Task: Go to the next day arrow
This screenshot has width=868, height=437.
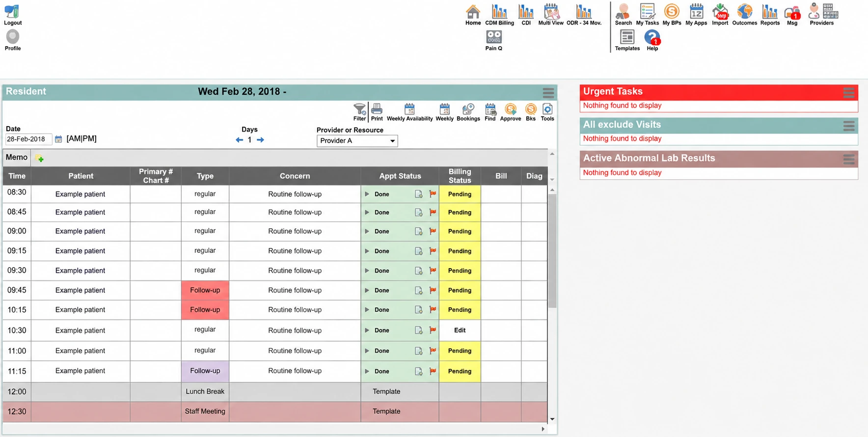Action: pos(260,140)
